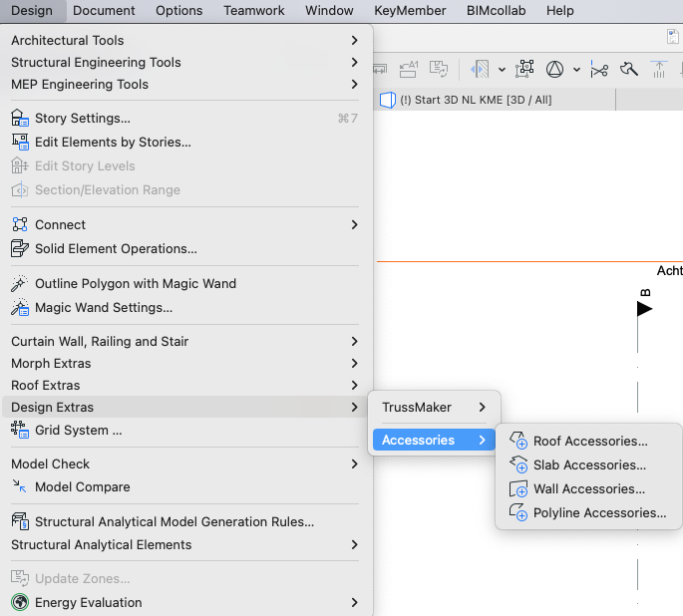
Task: Click the 3D window icon in tab
Action: coord(387,100)
